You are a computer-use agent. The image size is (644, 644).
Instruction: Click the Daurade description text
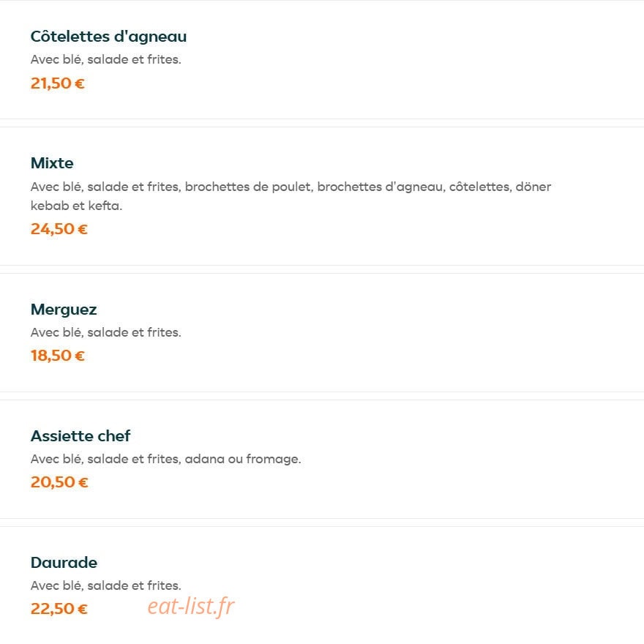tap(106, 585)
